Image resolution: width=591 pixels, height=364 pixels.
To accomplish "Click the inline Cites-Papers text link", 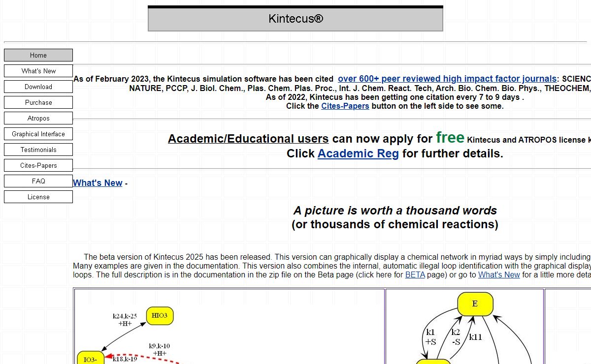I will pos(345,106).
